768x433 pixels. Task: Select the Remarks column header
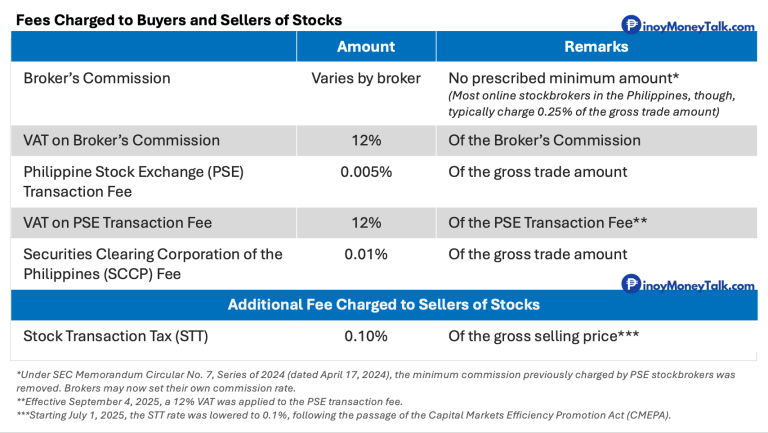(x=596, y=47)
